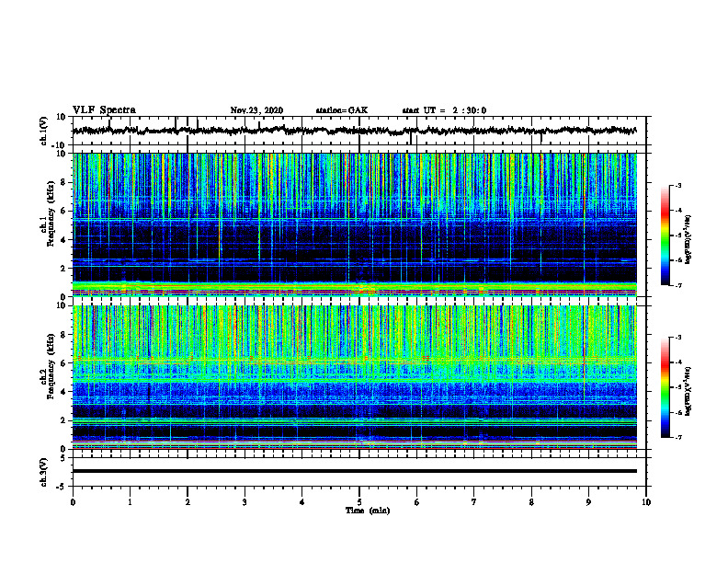The image size is (728, 563).
Task: Click the "ch.1(V)" waveform axis label
Action: tap(44, 131)
